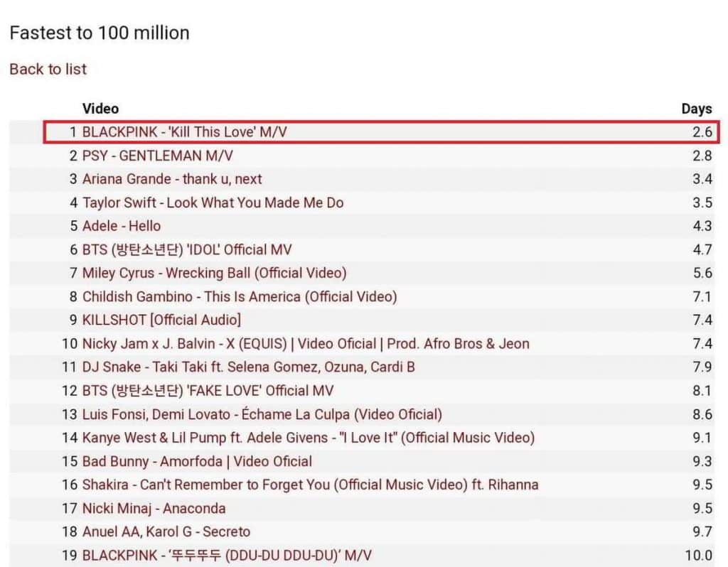Select Ariana Grande - thank u, next
728x567 pixels.
pyautogui.click(x=172, y=179)
